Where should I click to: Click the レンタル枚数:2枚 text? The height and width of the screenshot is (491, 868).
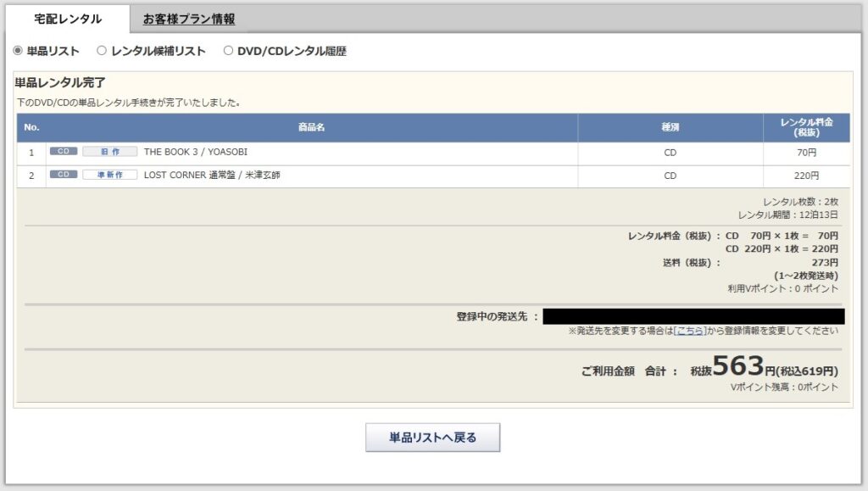800,202
